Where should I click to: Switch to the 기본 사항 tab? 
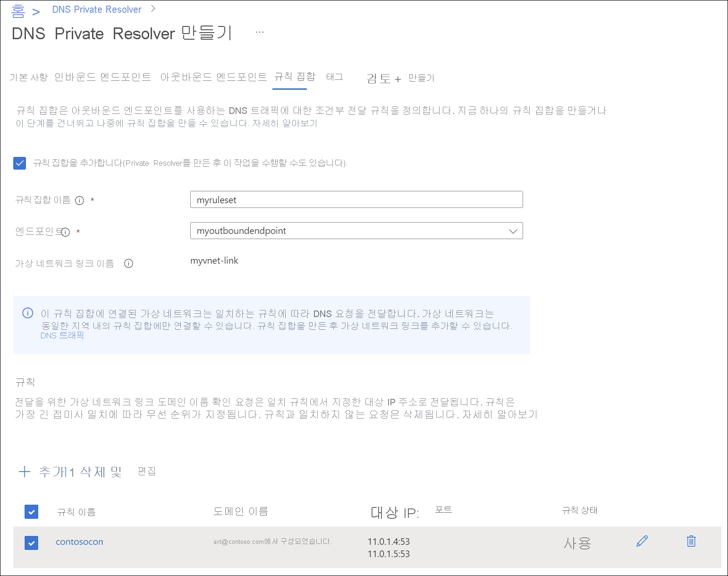click(x=28, y=77)
